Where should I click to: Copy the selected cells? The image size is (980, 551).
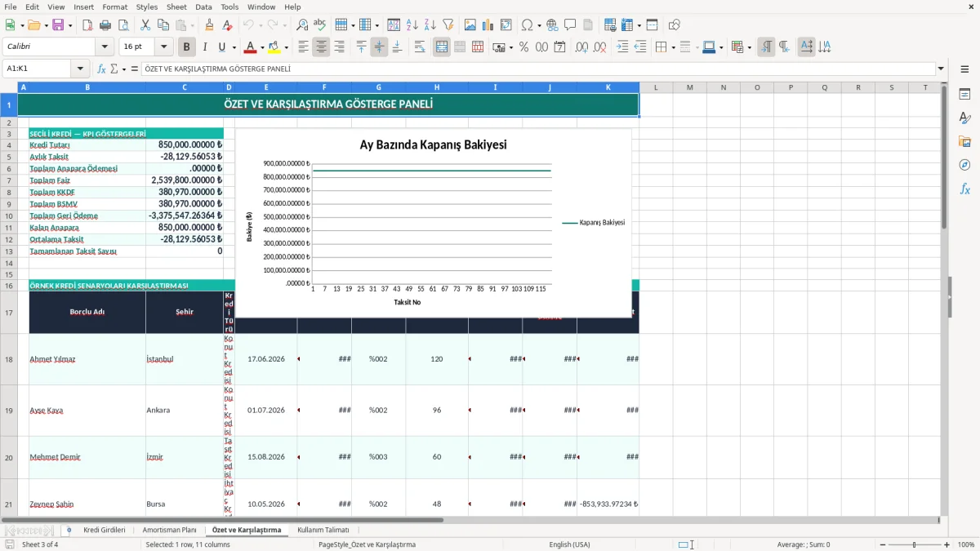(163, 25)
